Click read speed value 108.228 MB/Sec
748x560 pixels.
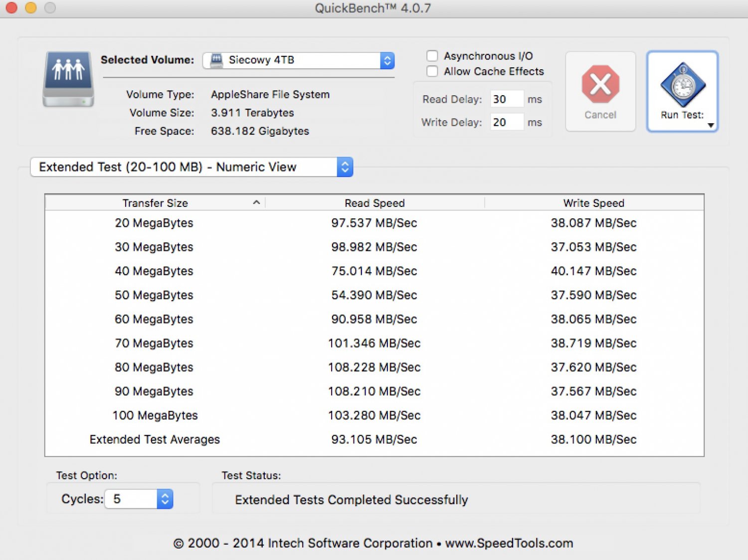tap(374, 367)
